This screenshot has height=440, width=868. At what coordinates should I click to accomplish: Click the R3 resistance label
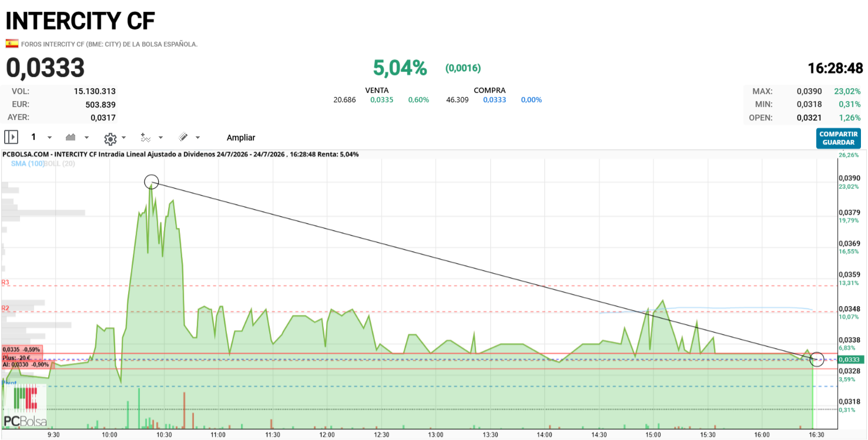point(5,283)
